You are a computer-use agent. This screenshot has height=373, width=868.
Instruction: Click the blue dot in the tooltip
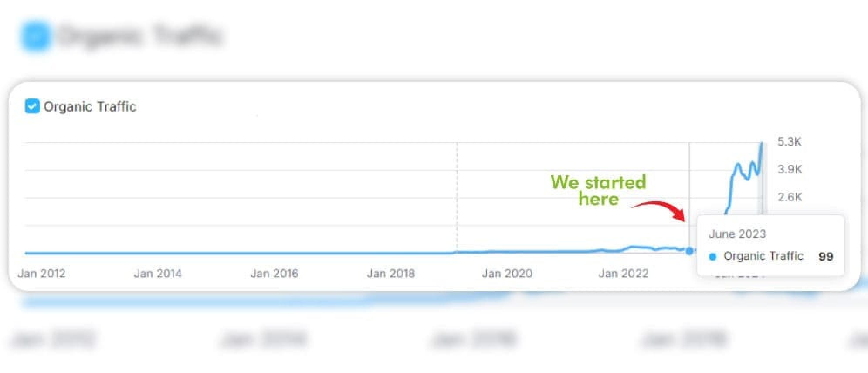pyautogui.click(x=713, y=257)
